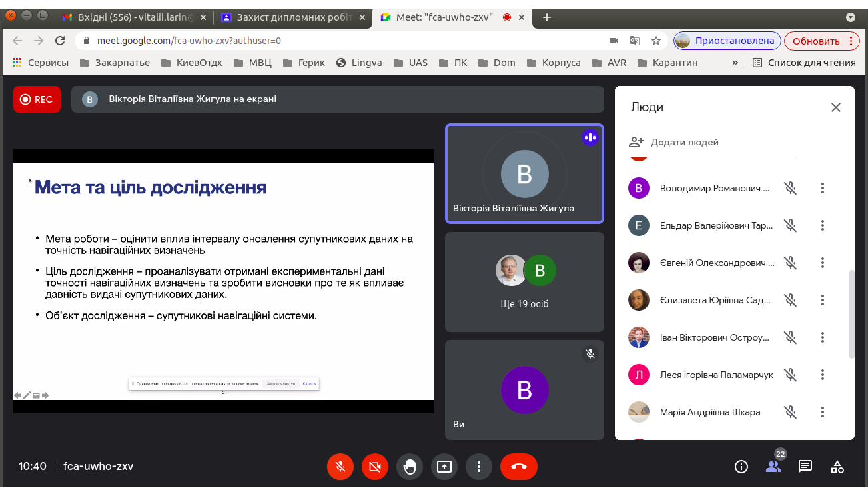Open the UAS bookmark folder

point(410,63)
